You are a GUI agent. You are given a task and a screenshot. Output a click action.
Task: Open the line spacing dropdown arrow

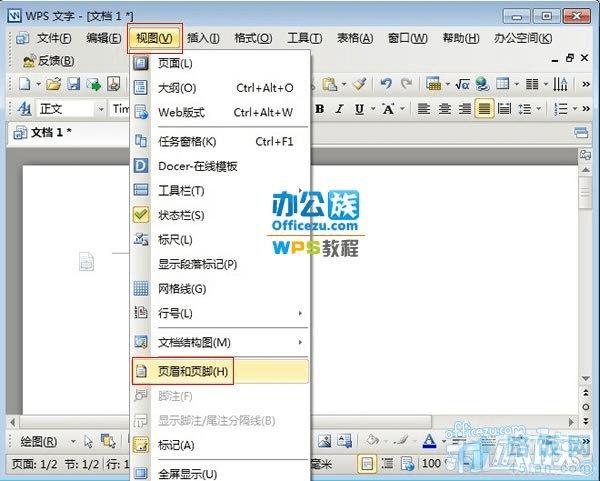pos(539,109)
